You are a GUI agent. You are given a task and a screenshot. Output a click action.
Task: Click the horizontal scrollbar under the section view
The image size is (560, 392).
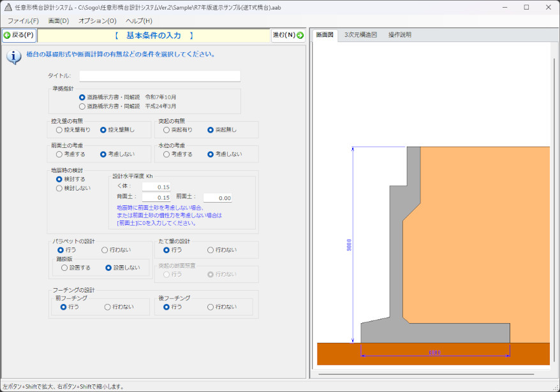pyautogui.click(x=426, y=374)
